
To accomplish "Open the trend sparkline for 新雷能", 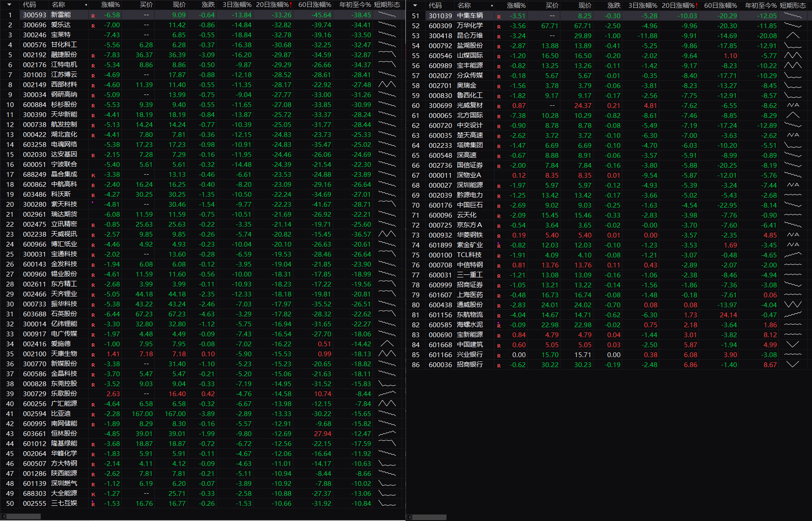I will pos(387,15).
